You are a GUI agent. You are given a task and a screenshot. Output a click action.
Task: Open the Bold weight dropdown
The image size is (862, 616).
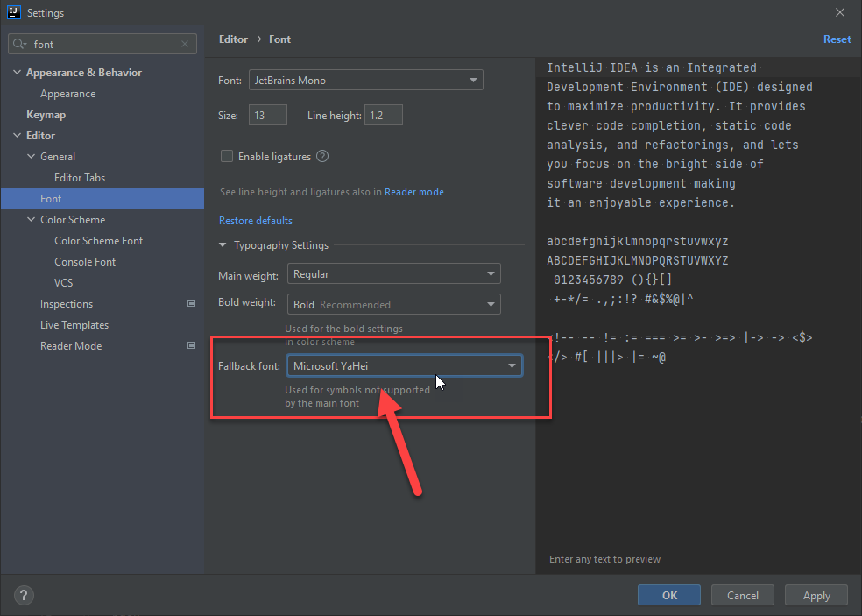pos(393,304)
